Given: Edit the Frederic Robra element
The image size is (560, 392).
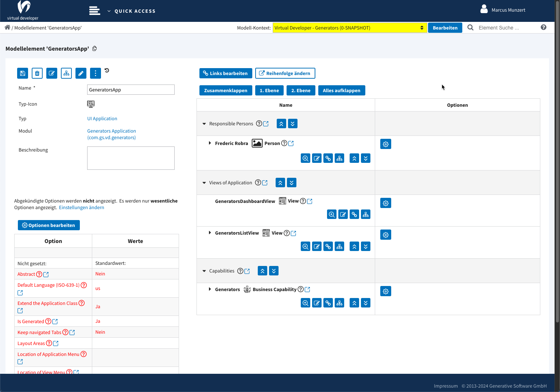Looking at the screenshot, I should (x=317, y=158).
